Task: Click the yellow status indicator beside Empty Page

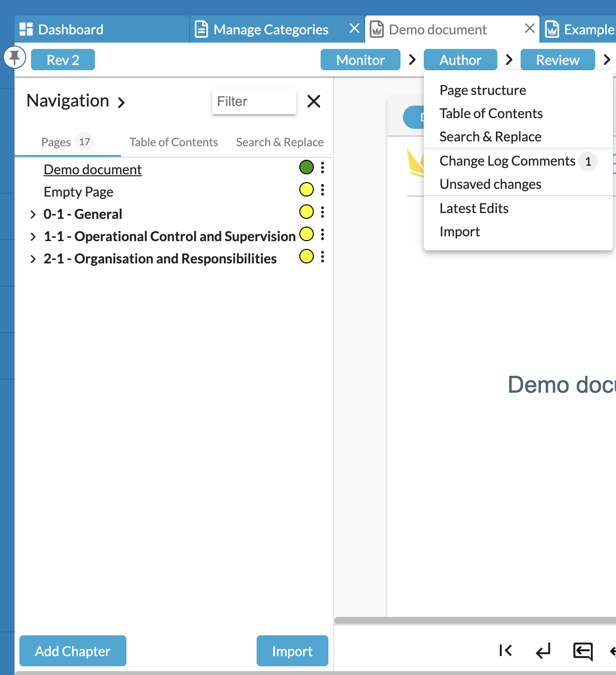Action: tap(306, 189)
